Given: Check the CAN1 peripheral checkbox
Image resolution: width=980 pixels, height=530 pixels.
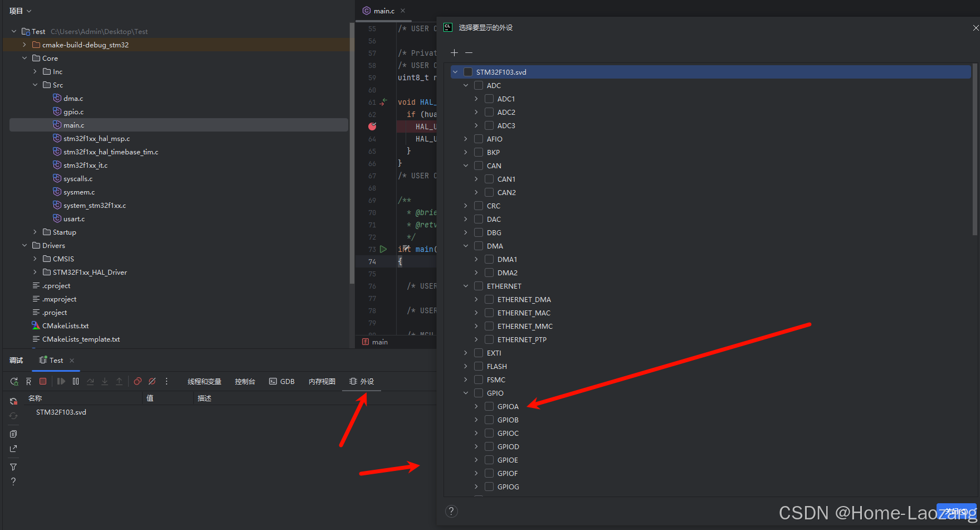Looking at the screenshot, I should 489,179.
